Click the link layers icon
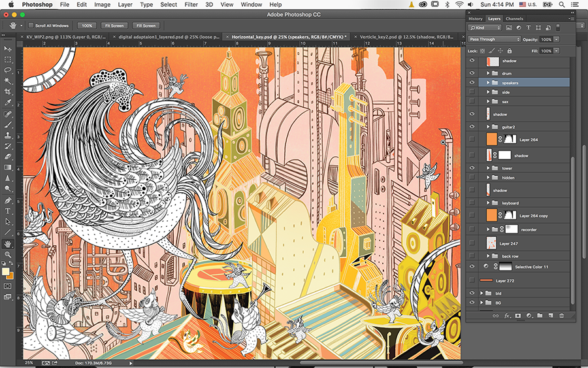 (495, 316)
